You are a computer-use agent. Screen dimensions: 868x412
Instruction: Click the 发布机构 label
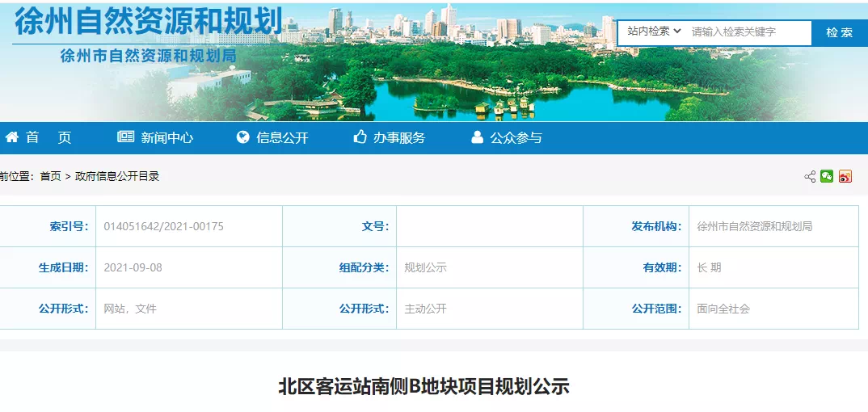pyautogui.click(x=656, y=226)
